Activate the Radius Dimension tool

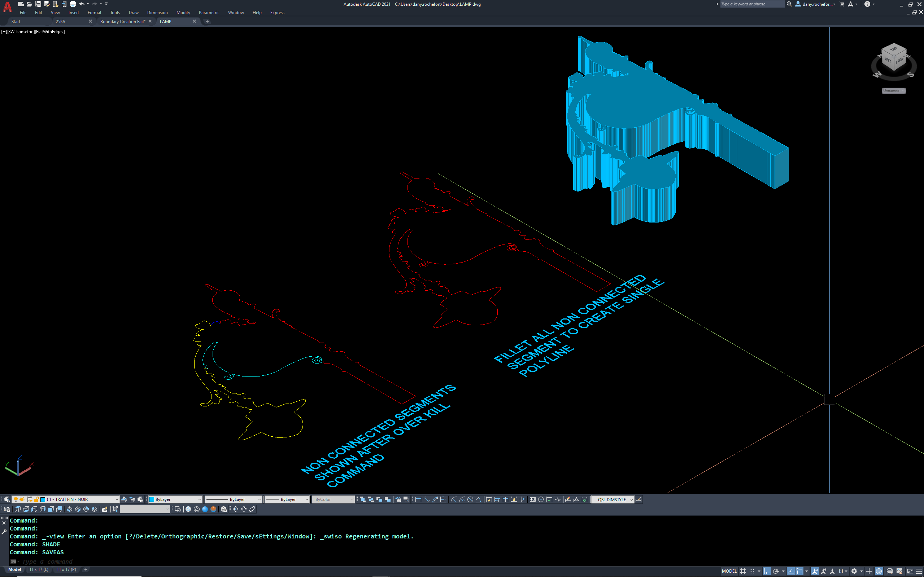click(454, 499)
